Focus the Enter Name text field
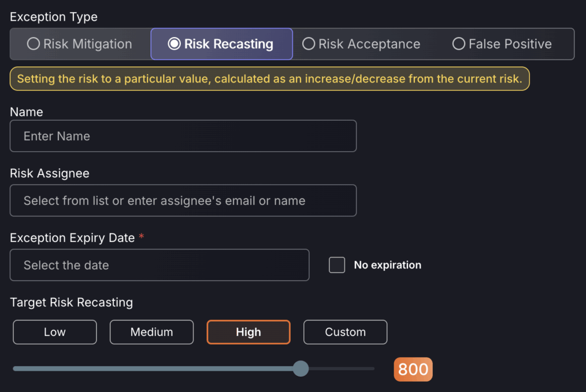Viewport: 586px width, 392px height. 183,136
